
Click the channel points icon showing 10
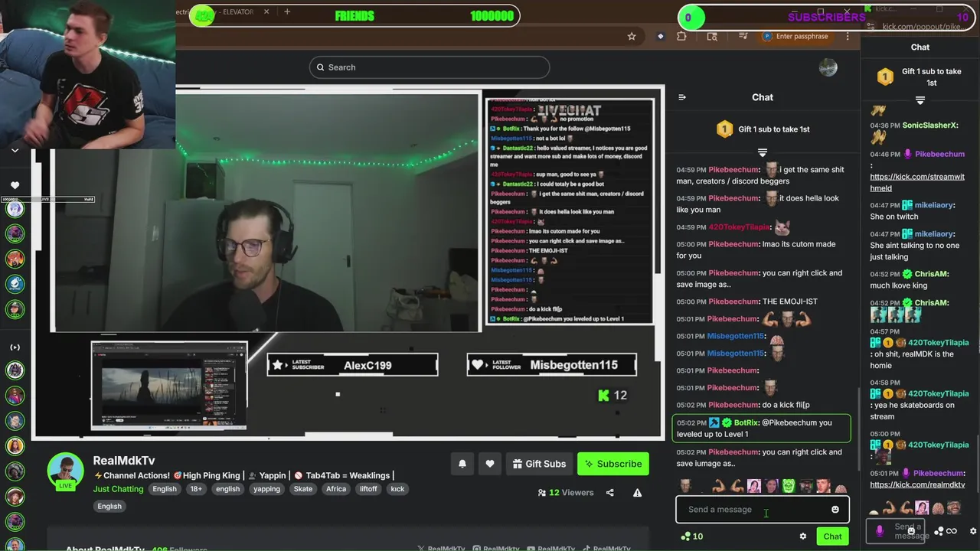(692, 536)
